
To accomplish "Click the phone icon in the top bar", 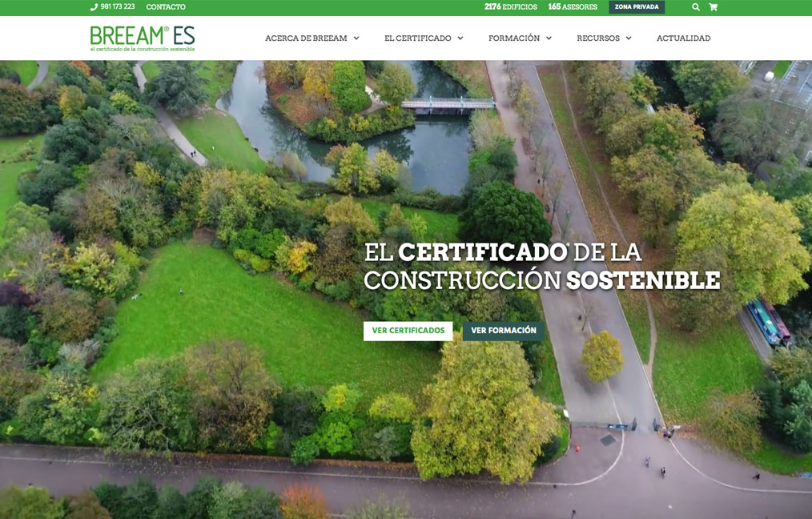I will click(94, 7).
